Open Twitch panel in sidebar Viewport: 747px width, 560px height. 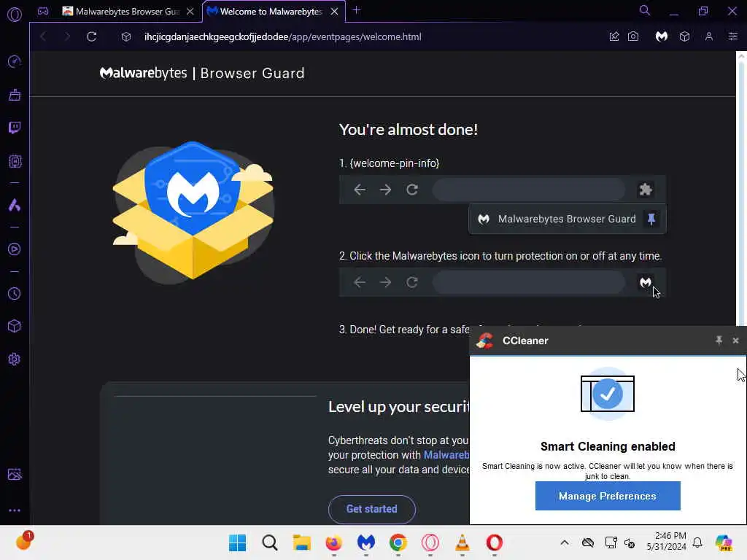15,127
